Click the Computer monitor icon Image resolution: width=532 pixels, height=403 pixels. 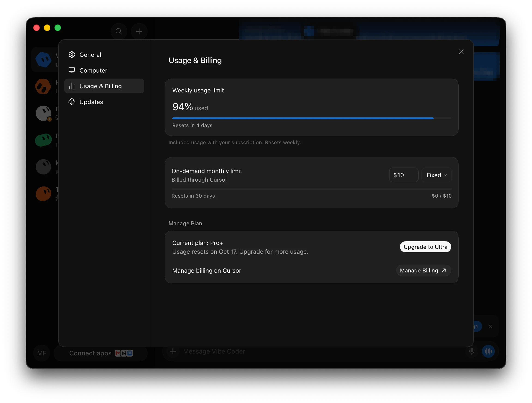click(x=72, y=70)
